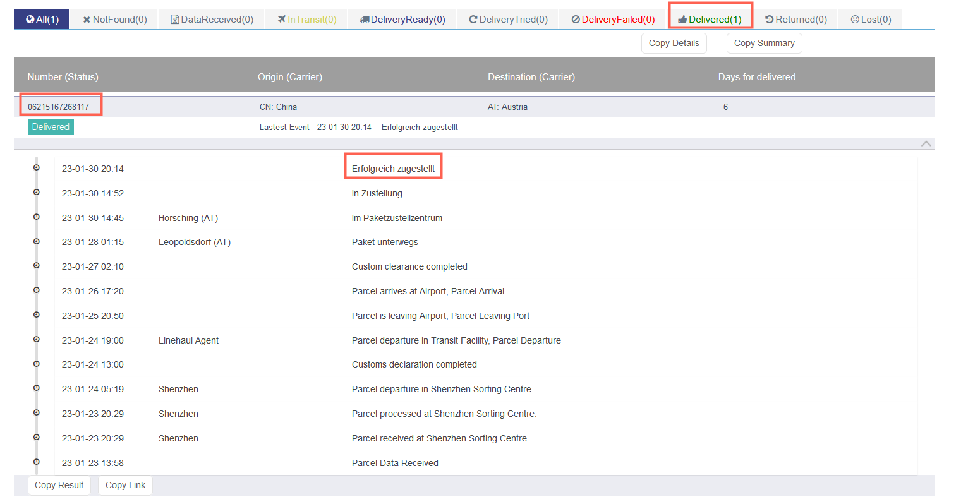Click the airplane icon on InTransit tab
Image resolution: width=980 pixels, height=497 pixels.
(x=282, y=20)
